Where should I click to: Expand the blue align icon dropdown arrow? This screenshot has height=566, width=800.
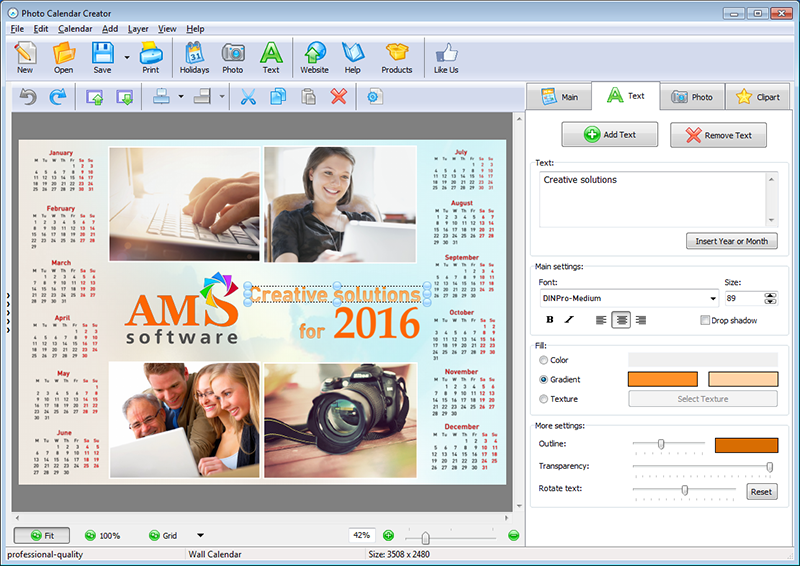tap(181, 96)
